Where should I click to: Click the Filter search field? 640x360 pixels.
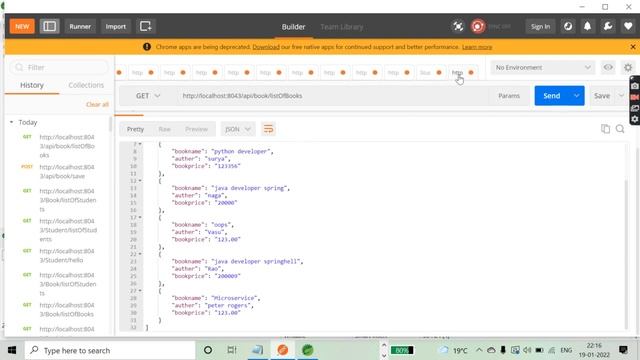(x=60, y=67)
